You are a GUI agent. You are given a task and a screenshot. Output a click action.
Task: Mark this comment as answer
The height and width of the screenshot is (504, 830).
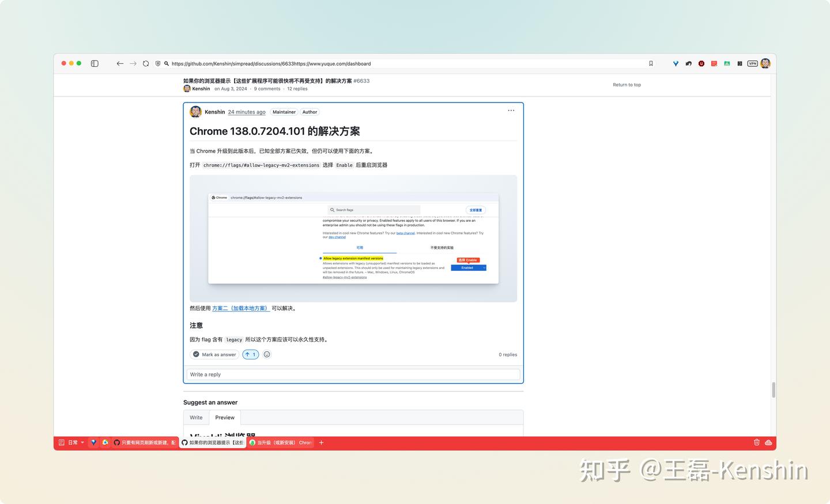pos(214,354)
